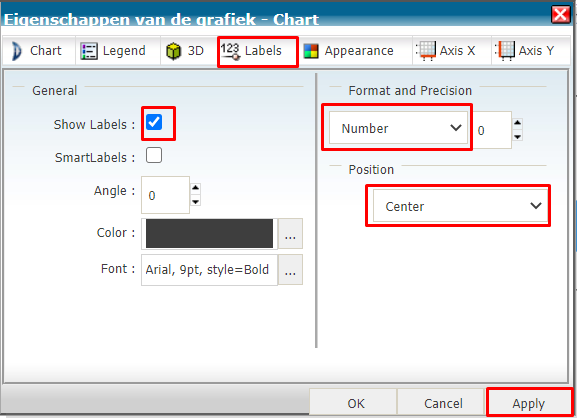
Task: Click the Appearance color squares icon
Action: click(311, 51)
